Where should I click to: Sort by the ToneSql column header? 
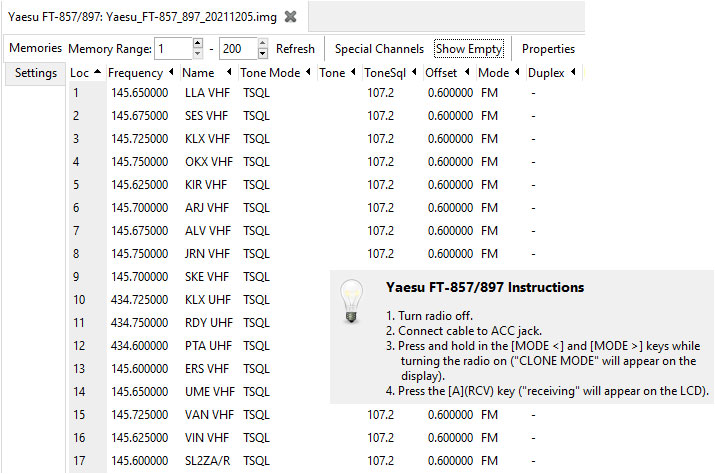click(x=390, y=73)
